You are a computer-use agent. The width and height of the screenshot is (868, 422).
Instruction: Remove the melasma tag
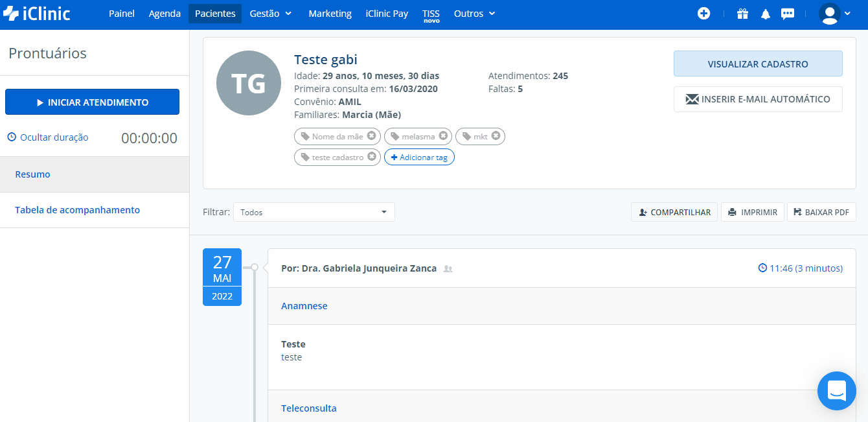443,136
